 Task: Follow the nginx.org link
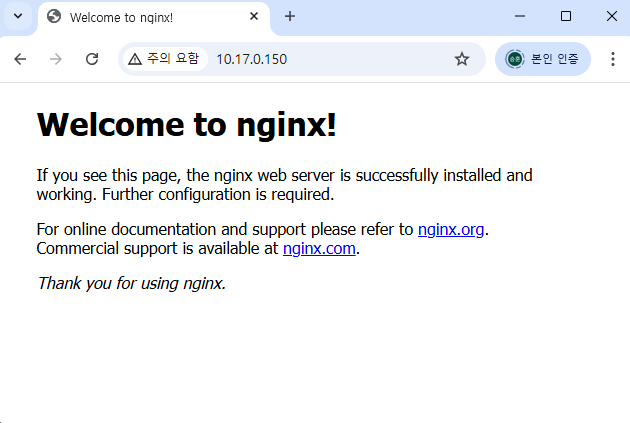451,229
